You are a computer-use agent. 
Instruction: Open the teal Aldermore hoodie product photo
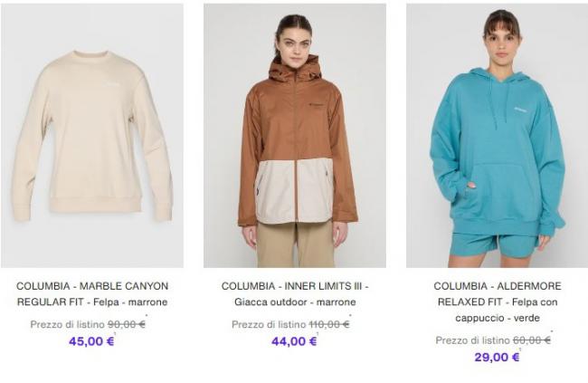coord(498,136)
